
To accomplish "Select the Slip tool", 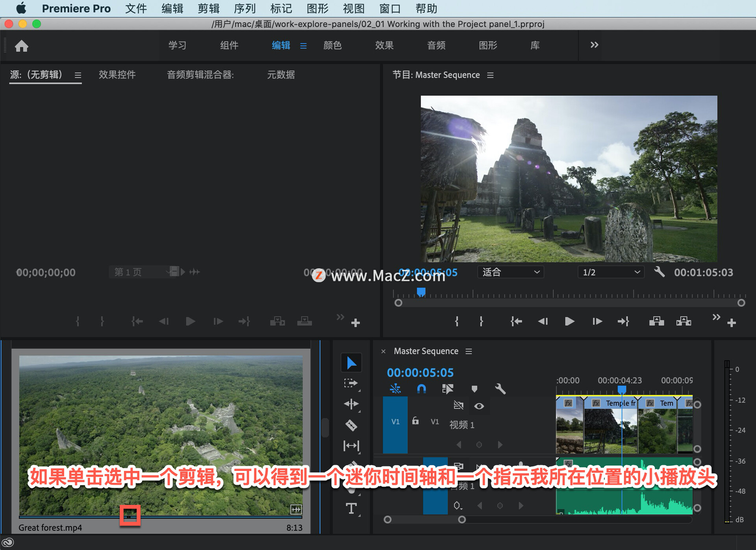I will click(x=351, y=446).
